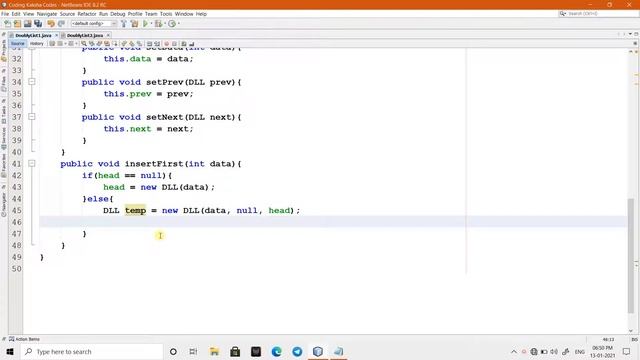Click insertFirst method name on line 41
Screen dimensions: 640x360
point(155,164)
